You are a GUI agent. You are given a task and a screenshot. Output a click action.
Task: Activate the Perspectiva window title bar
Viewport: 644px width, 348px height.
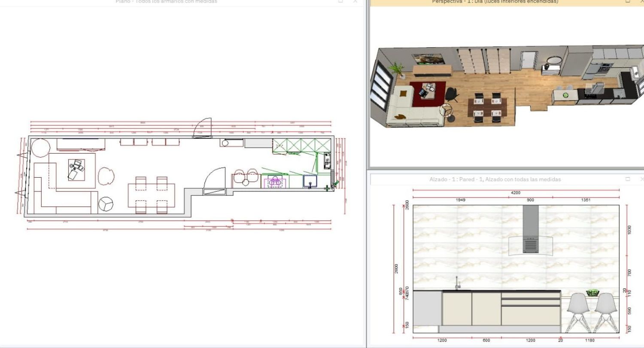pos(495,2)
